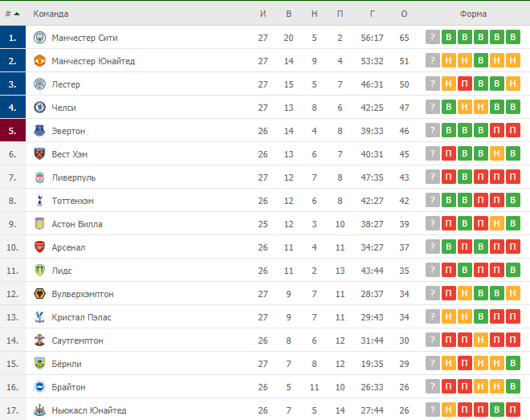Click the Chelsea club crest icon

40,108
